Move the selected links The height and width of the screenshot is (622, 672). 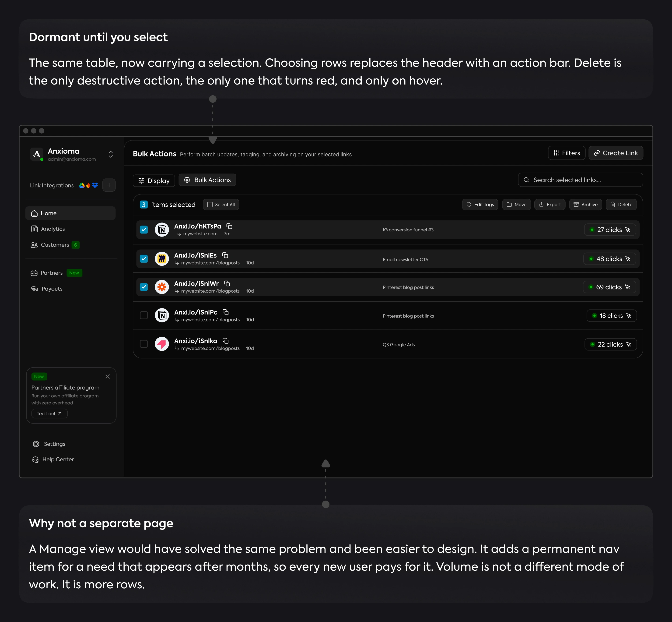pos(516,205)
